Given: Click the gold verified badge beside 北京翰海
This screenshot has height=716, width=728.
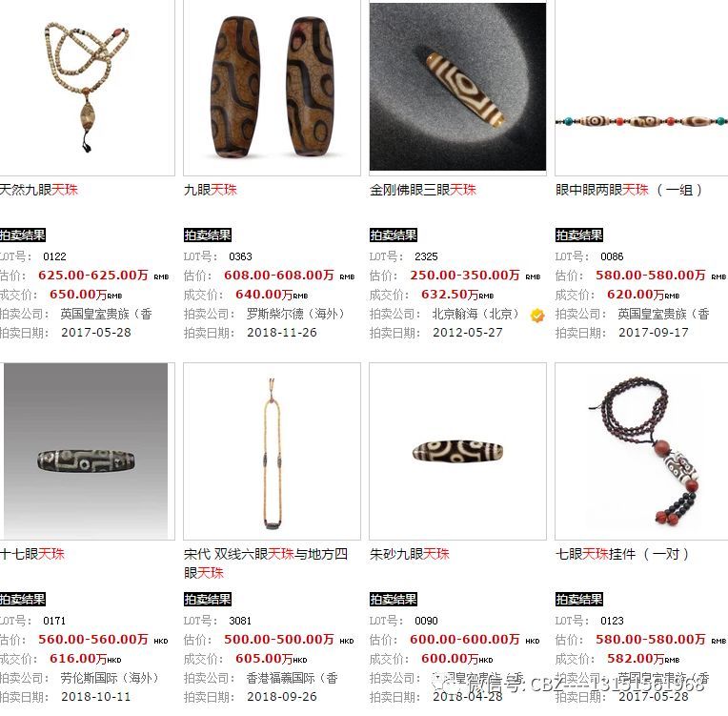Looking at the screenshot, I should click(537, 316).
